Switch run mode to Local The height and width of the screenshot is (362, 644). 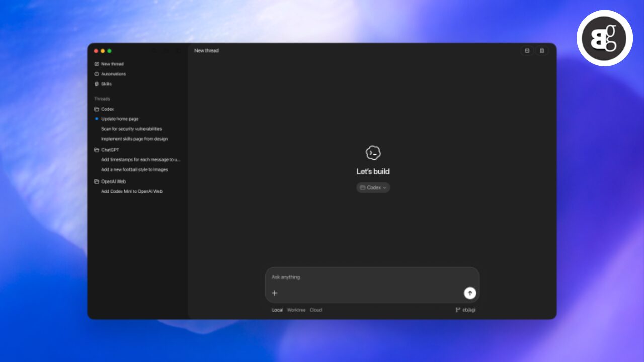277,310
